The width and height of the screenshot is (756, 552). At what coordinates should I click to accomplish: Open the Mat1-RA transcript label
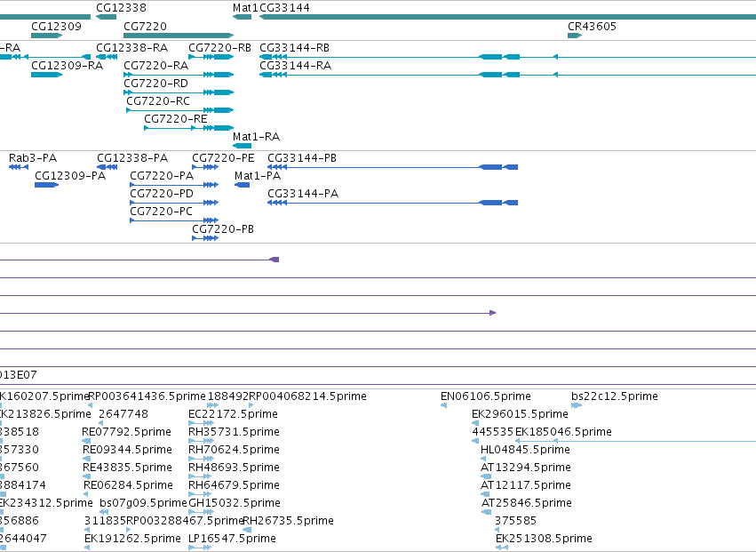pyautogui.click(x=256, y=137)
